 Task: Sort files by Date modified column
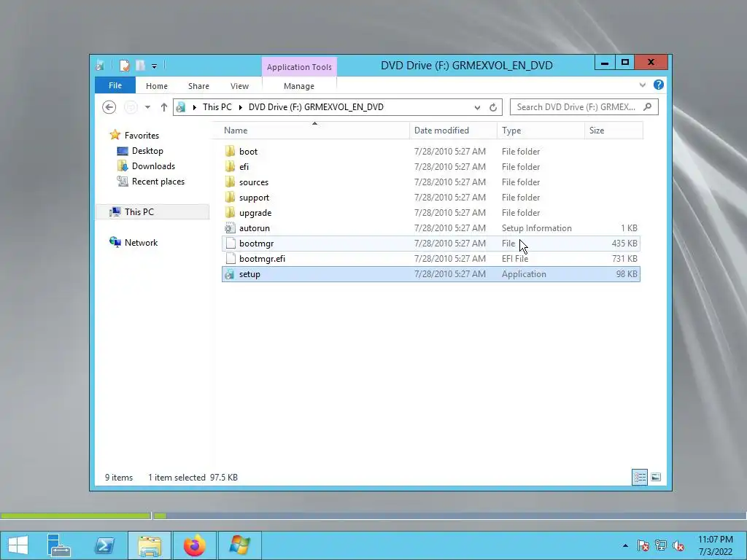[452, 131]
